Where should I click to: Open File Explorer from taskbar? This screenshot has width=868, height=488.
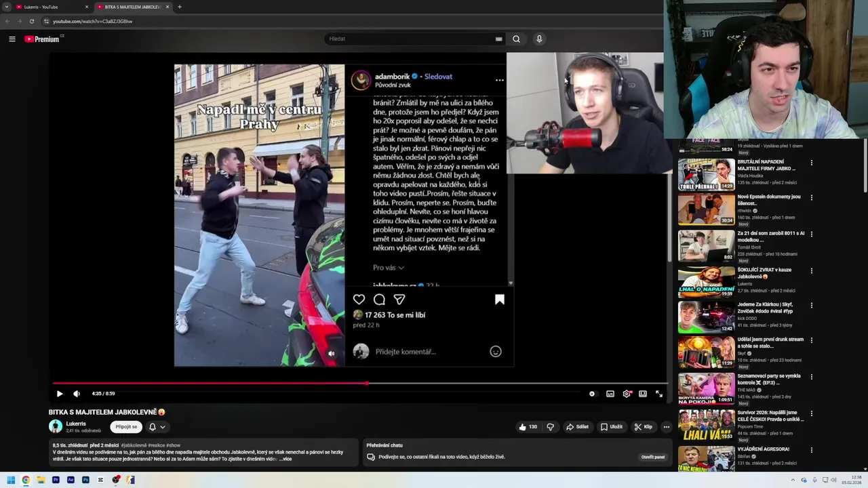(x=41, y=480)
